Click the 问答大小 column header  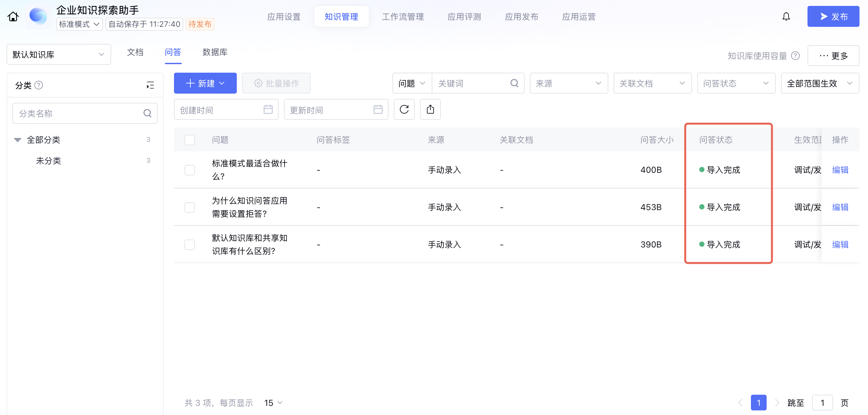[x=657, y=139]
